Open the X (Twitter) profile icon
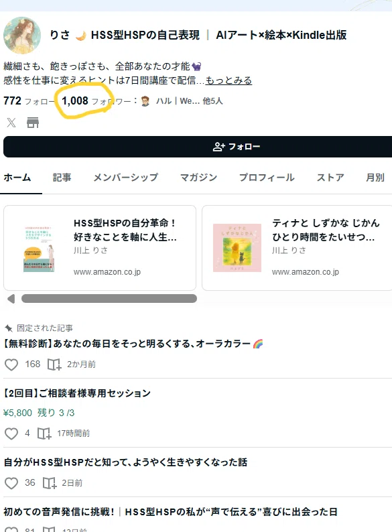Screen dimensions: 392x532 coord(11,123)
